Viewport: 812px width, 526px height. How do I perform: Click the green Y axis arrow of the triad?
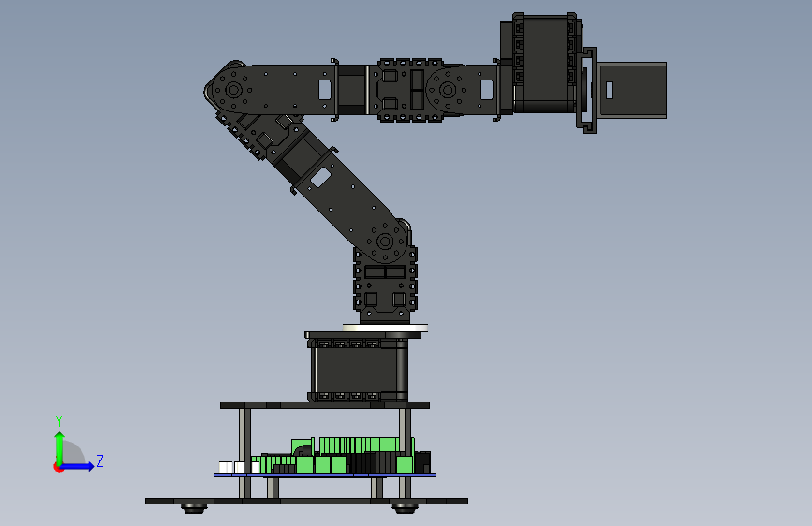(60, 447)
